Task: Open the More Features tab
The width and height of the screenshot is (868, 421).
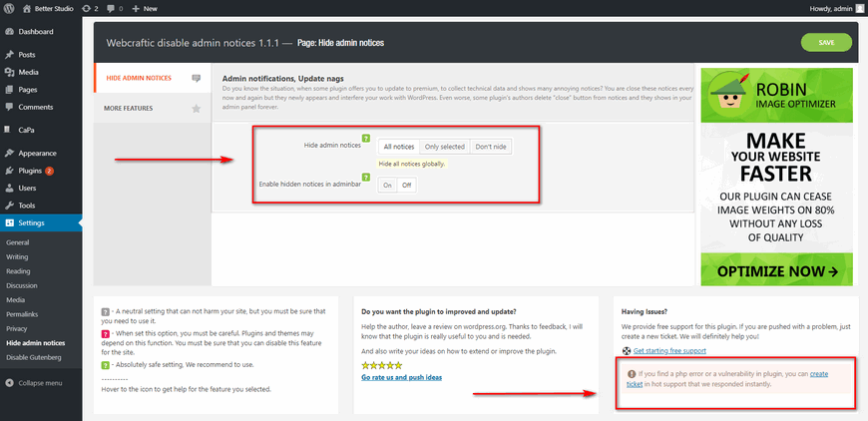Action: tap(153, 109)
